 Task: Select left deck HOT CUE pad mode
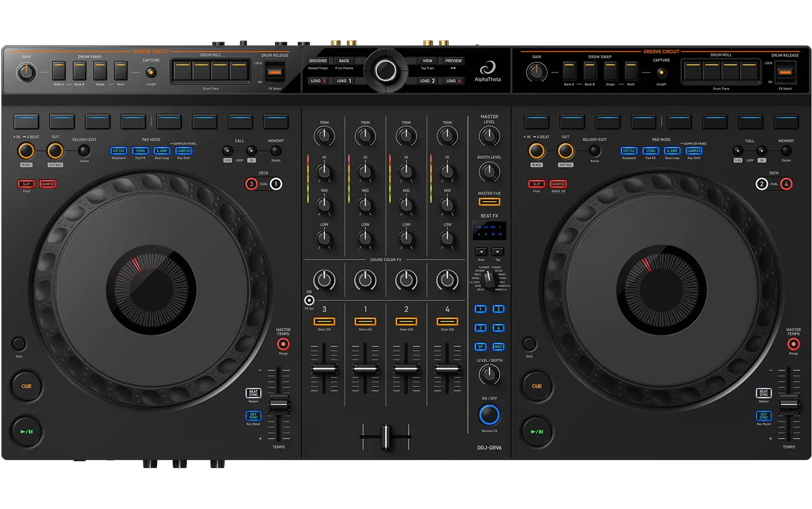click(x=119, y=151)
